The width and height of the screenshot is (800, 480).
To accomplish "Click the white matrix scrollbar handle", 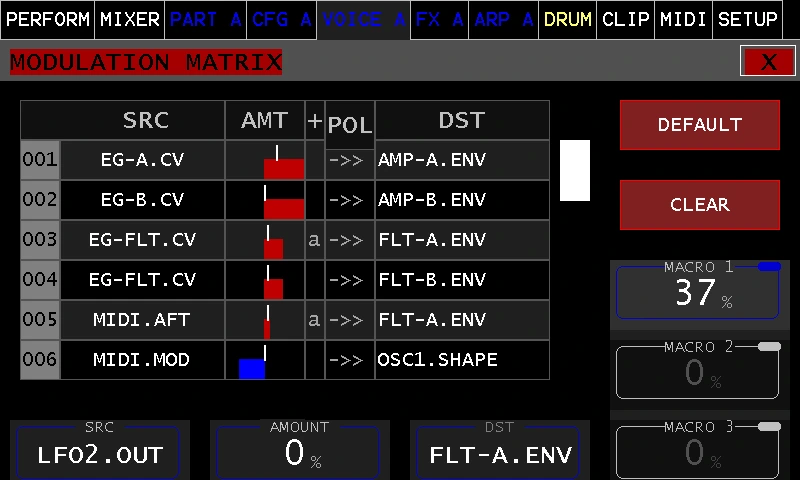I will click(574, 170).
